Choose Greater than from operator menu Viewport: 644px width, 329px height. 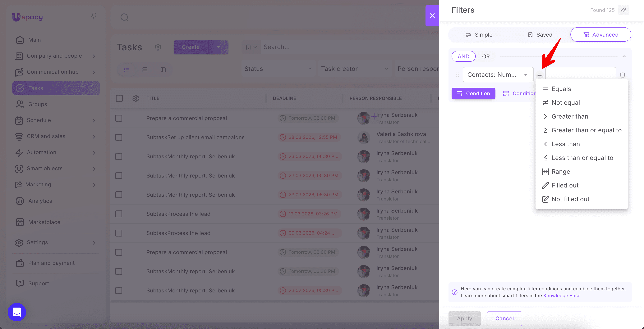(569, 116)
